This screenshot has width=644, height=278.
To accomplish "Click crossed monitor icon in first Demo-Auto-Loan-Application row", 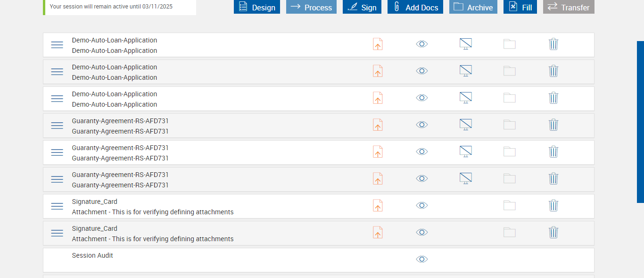I will [x=466, y=44].
